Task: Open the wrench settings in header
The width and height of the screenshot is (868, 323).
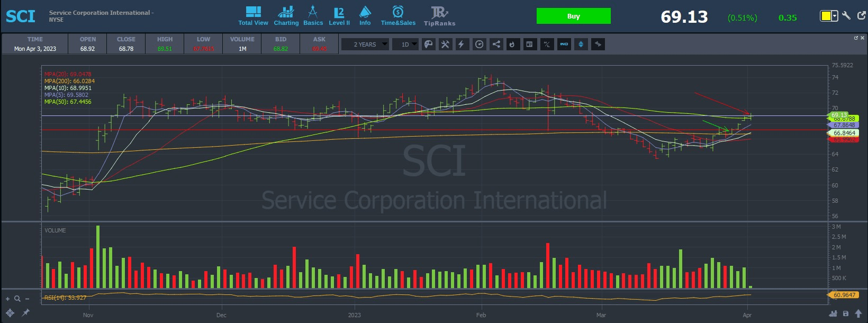Action: pyautogui.click(x=846, y=16)
